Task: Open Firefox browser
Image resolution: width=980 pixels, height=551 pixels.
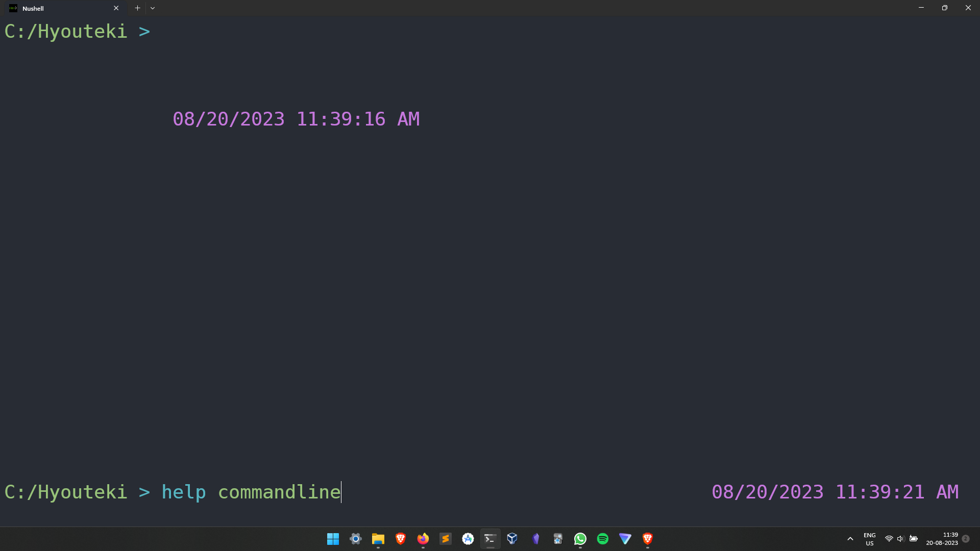Action: coord(423,539)
